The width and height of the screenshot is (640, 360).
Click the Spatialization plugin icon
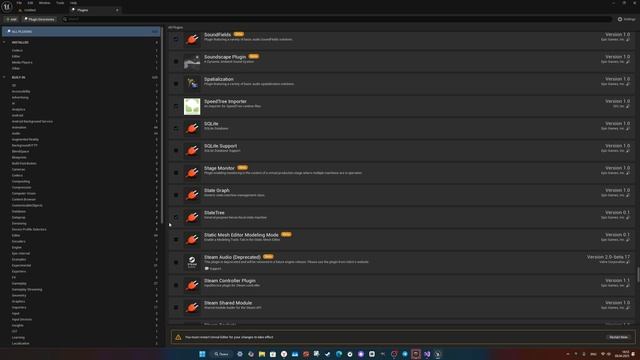[x=192, y=84]
